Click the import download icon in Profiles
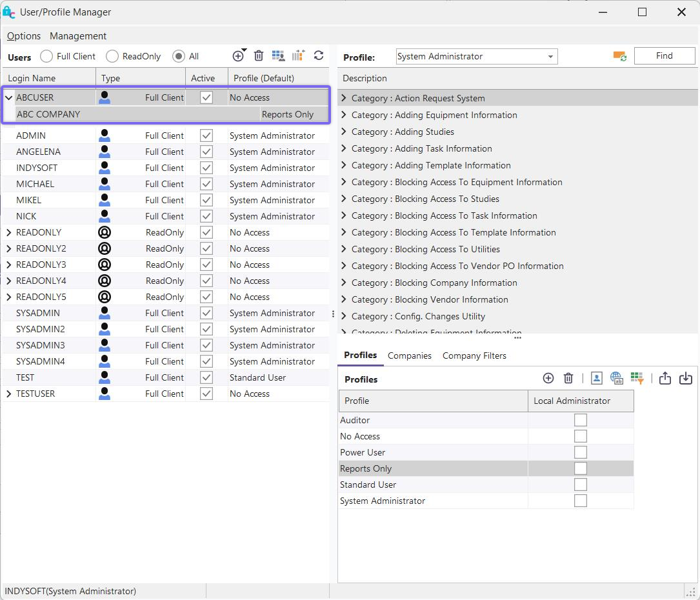Viewport: 700px width, 600px height. tap(686, 379)
